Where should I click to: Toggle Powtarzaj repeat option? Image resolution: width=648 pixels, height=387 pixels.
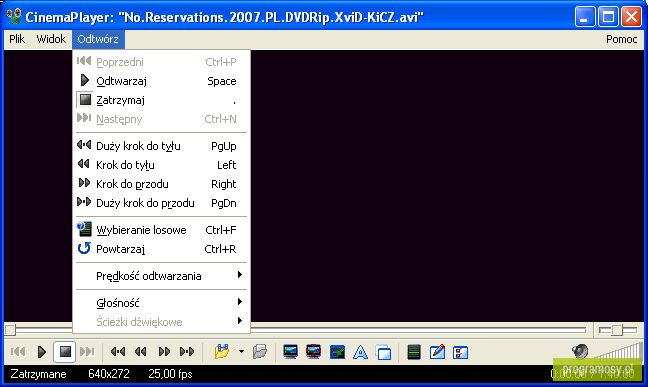point(161,249)
